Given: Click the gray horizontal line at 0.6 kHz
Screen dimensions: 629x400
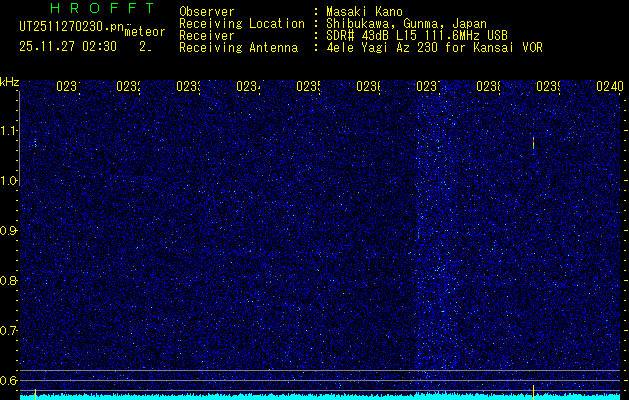Looking at the screenshot, I should [x=320, y=380].
